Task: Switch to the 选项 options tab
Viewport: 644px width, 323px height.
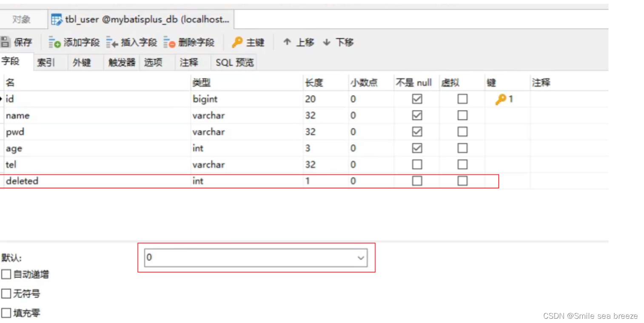Action: pyautogui.click(x=157, y=62)
